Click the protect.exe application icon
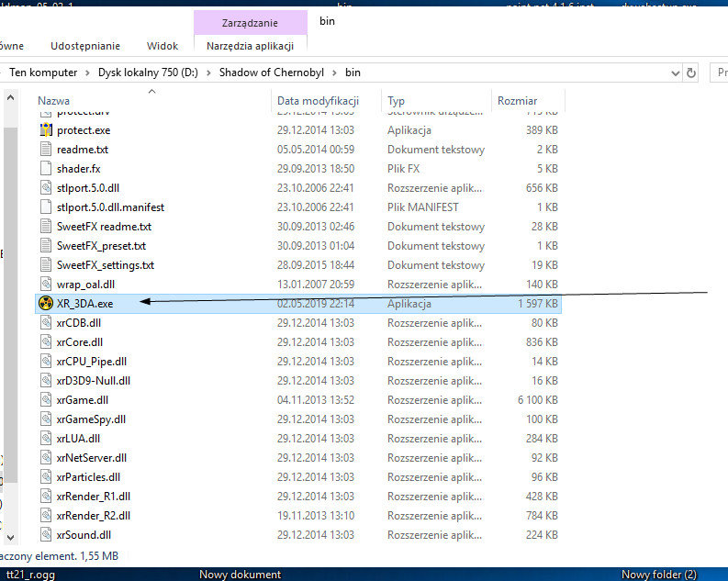The width and height of the screenshot is (728, 581). click(x=46, y=130)
